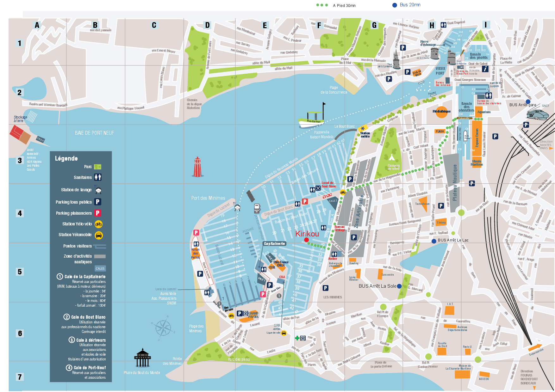
Task: Click the 'Zone Artisanale' label
Action: point(359,211)
